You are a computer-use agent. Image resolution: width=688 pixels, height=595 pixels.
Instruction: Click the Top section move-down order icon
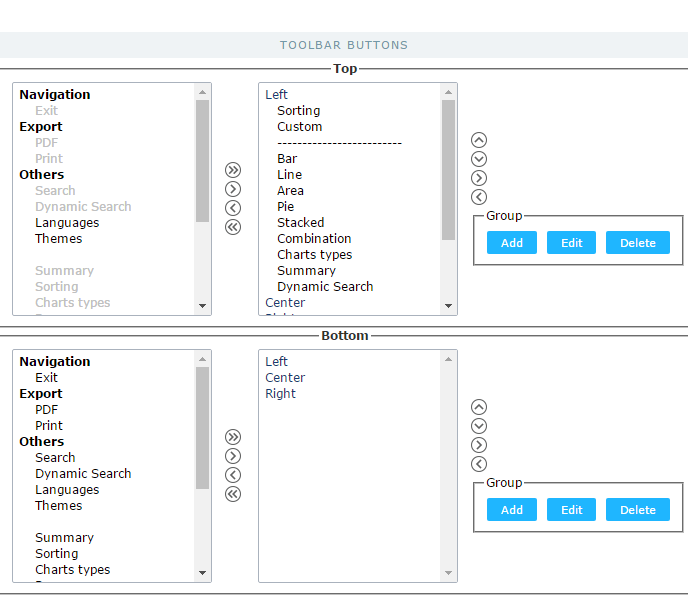(479, 159)
